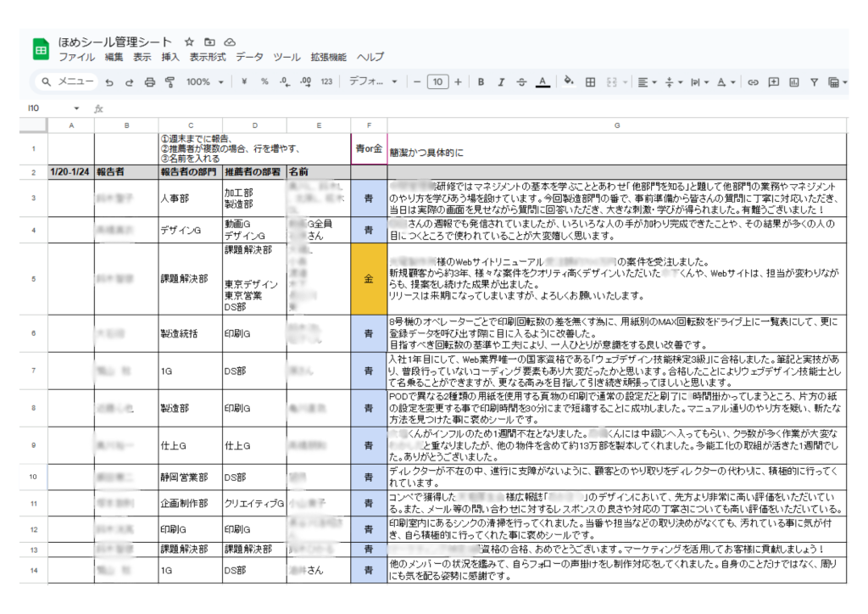
Task: Select the 製造統括 cell
Action: point(191,334)
